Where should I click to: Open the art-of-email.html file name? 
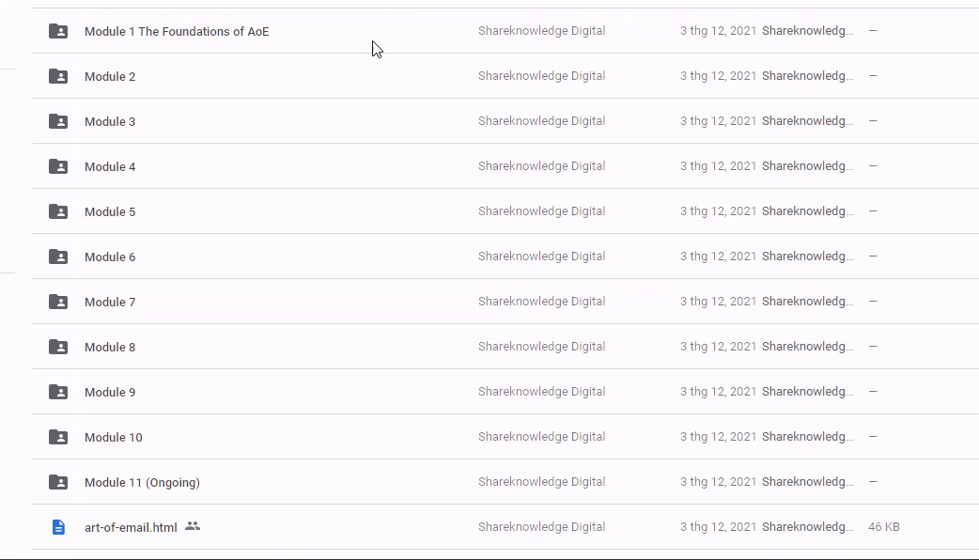pyautogui.click(x=131, y=528)
